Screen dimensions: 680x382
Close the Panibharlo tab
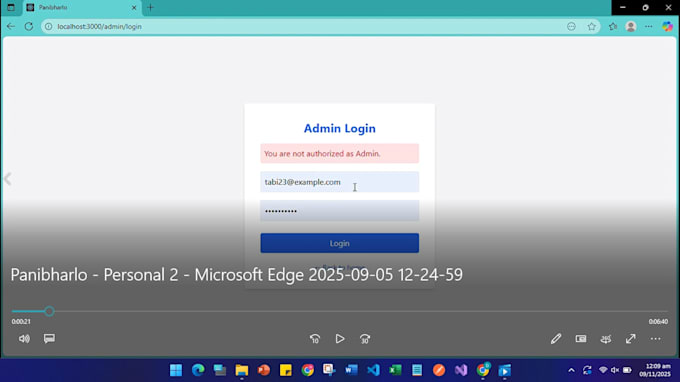(134, 7)
